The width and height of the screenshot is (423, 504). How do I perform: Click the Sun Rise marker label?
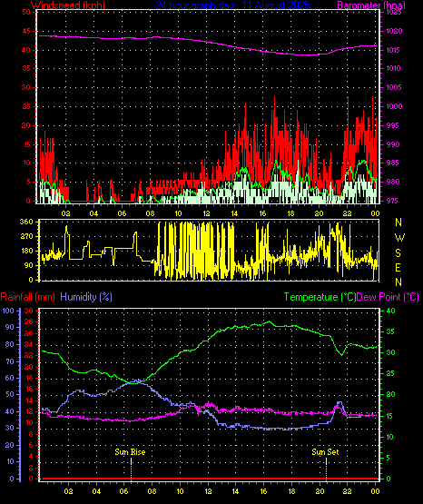tap(130, 452)
